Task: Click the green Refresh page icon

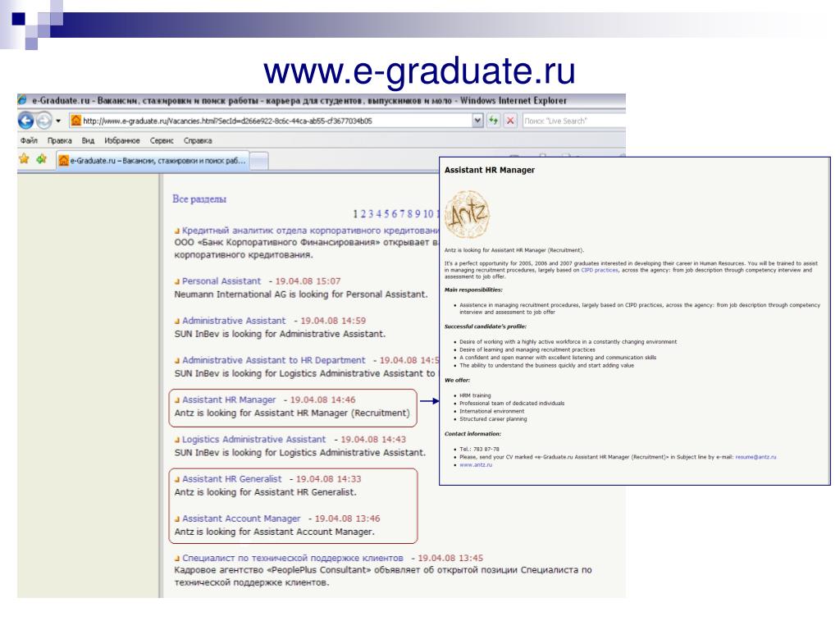Action: click(493, 121)
